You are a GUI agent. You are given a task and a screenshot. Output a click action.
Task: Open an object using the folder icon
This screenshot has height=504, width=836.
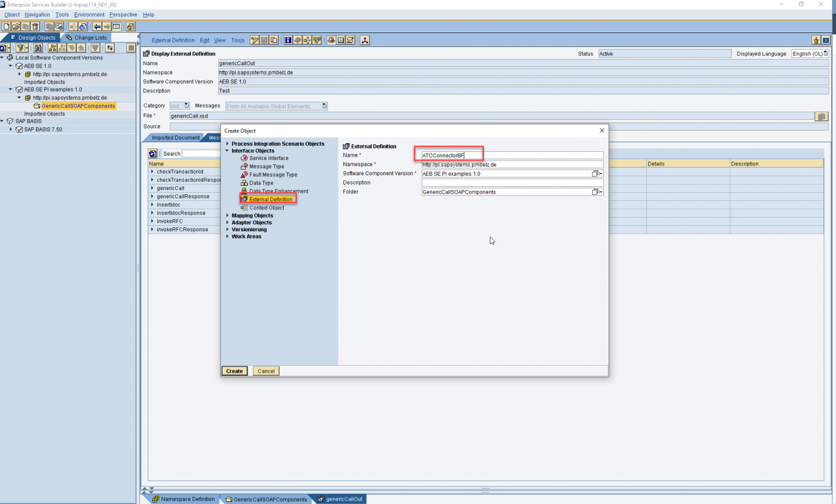pyautogui.click(x=16, y=26)
